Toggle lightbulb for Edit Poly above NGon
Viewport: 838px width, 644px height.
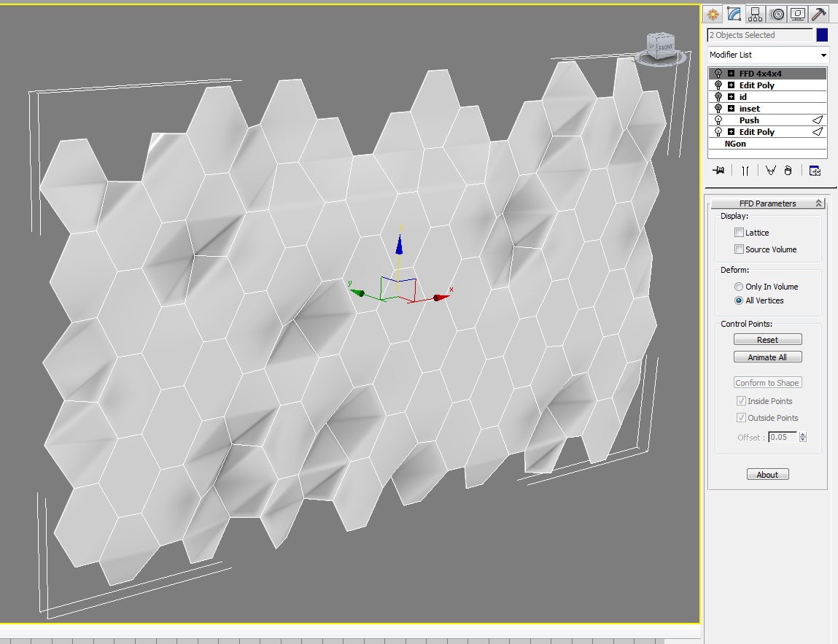[718, 132]
